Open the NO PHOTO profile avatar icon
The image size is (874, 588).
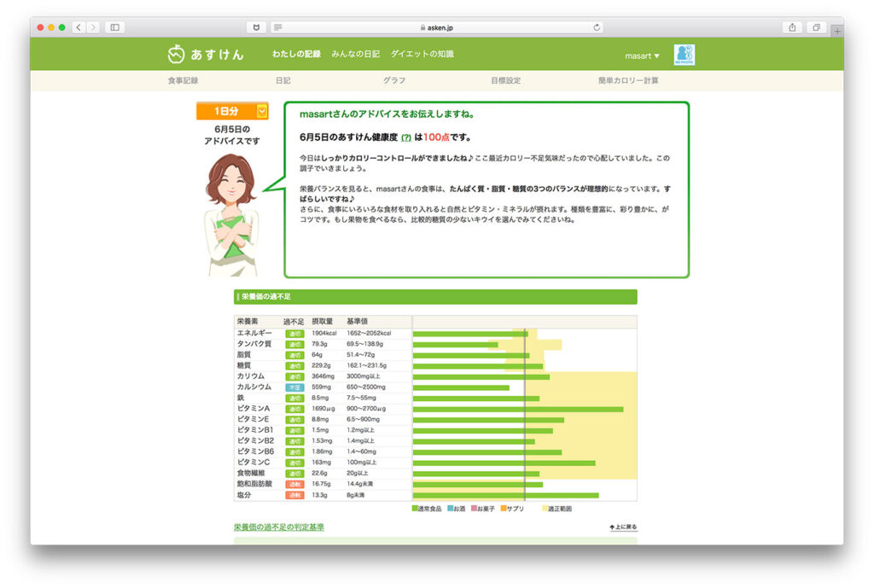pos(686,53)
